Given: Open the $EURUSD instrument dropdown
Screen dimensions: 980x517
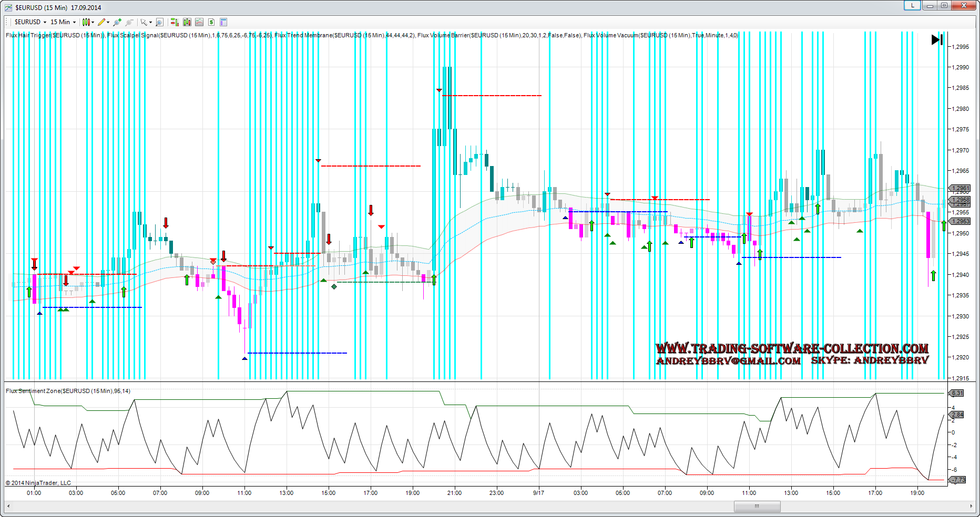Looking at the screenshot, I should tap(30, 22).
